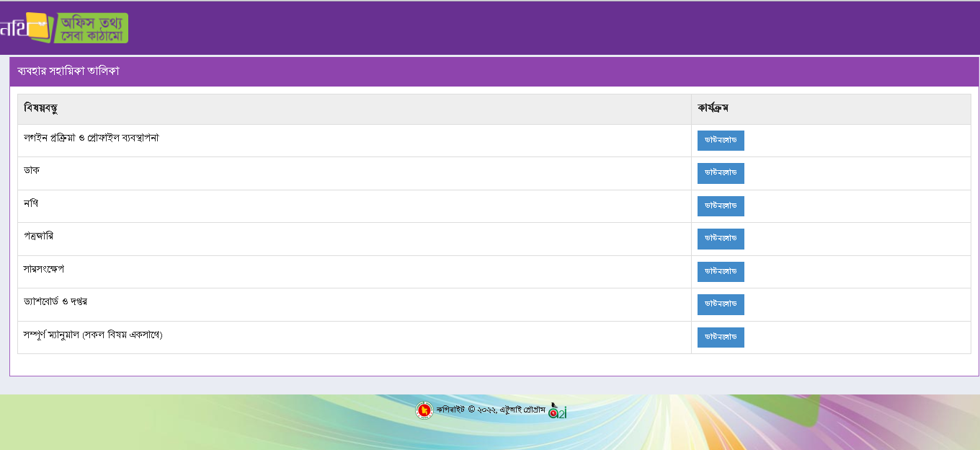Download the সারসংক্ষেপ guide
The height and width of the screenshot is (450, 980).
coord(720,272)
